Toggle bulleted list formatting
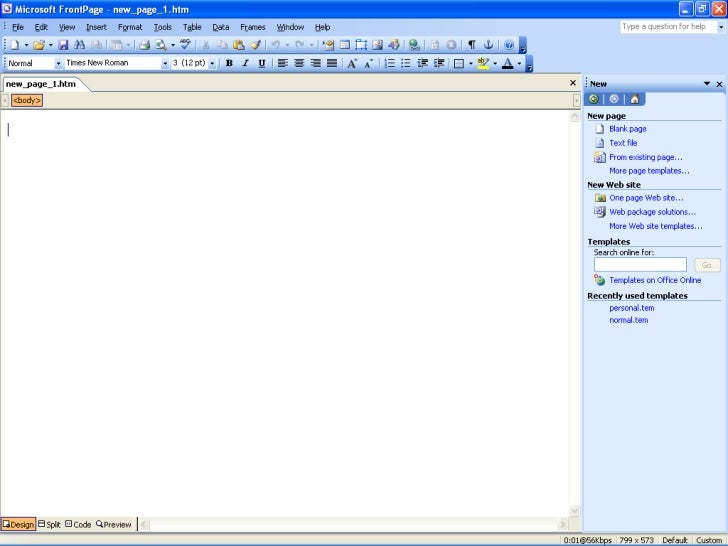This screenshot has height=546, width=728. point(406,64)
